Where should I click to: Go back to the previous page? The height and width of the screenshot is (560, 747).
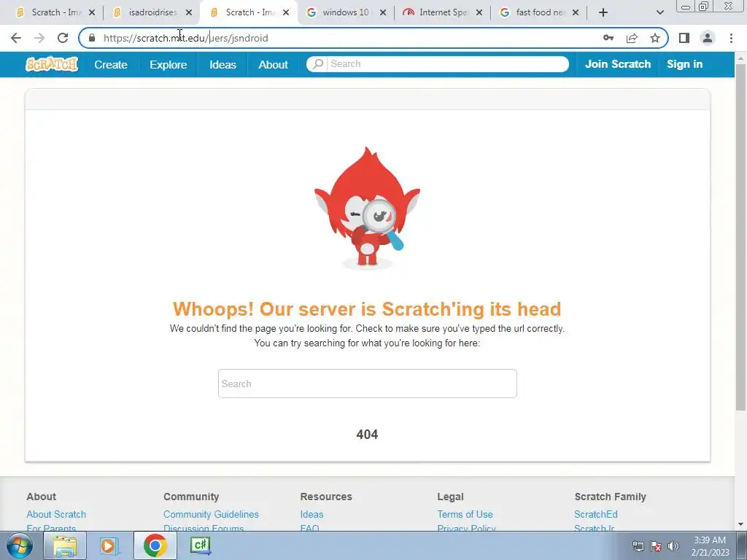point(16,38)
